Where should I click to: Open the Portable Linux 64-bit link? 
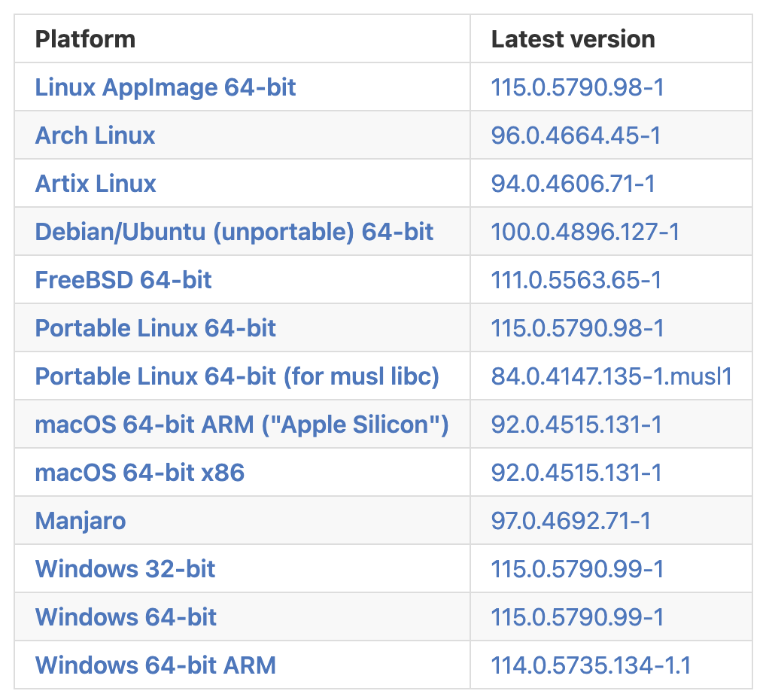156,328
